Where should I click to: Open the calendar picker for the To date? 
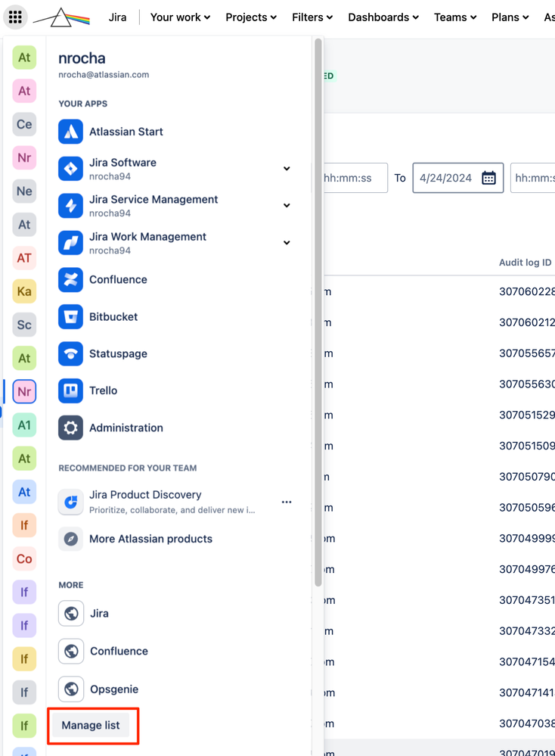[x=488, y=178]
